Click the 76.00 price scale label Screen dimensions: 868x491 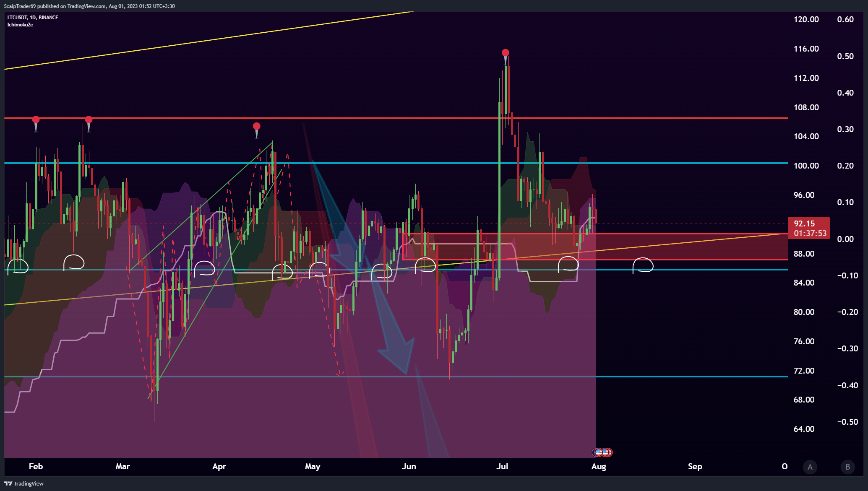coord(804,341)
